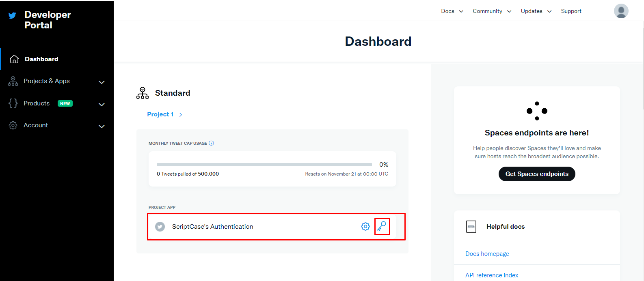Open the Docs top menu
This screenshot has width=644, height=281.
[448, 11]
